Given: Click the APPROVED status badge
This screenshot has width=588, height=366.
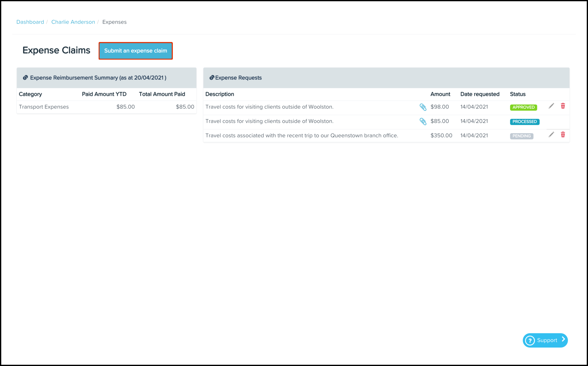Looking at the screenshot, I should tap(523, 107).
